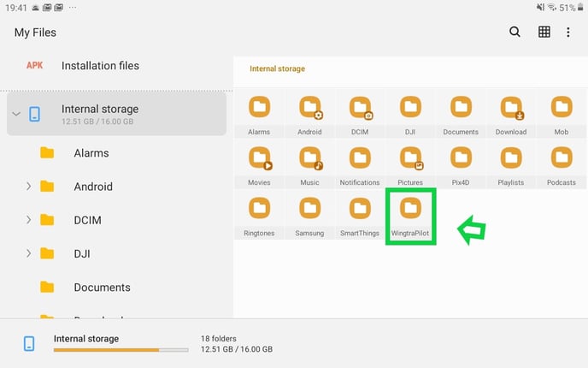
Task: Open the Pictures folder icon
Action: click(x=410, y=158)
